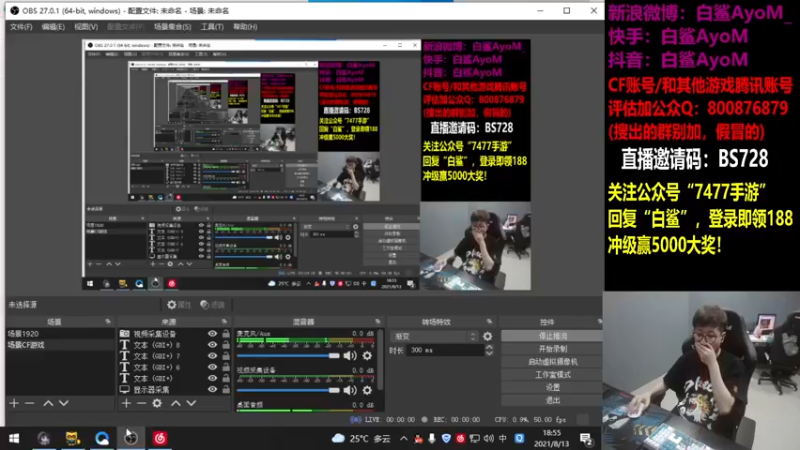The image size is (800, 450).
Task: Pop out the 场景 dock panel icon
Action: (x=108, y=321)
